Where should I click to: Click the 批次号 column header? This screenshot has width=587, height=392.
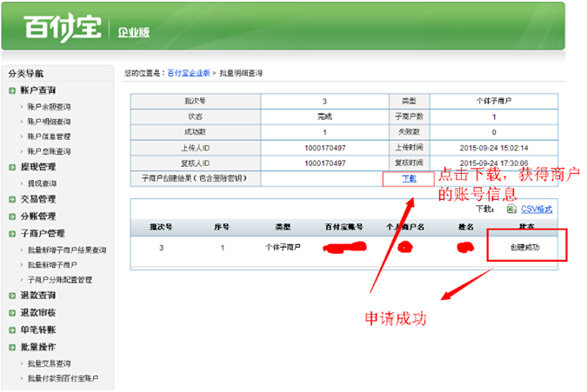(161, 227)
